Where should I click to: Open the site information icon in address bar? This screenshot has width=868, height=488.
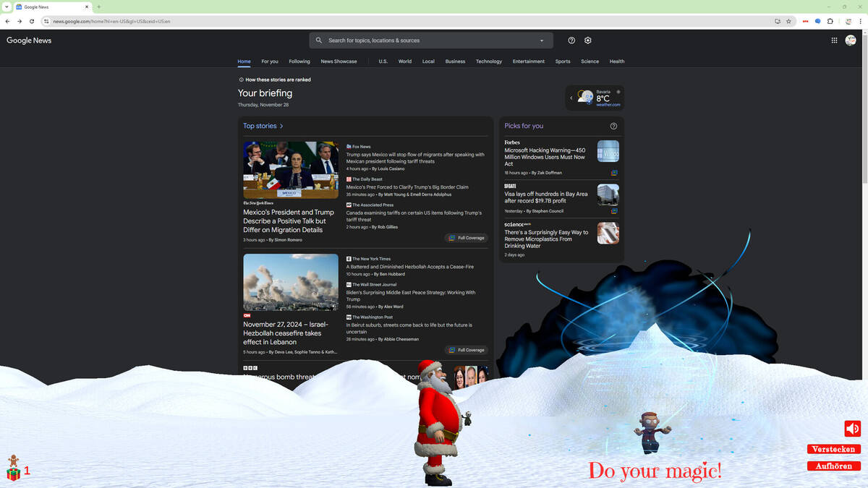pos(46,21)
